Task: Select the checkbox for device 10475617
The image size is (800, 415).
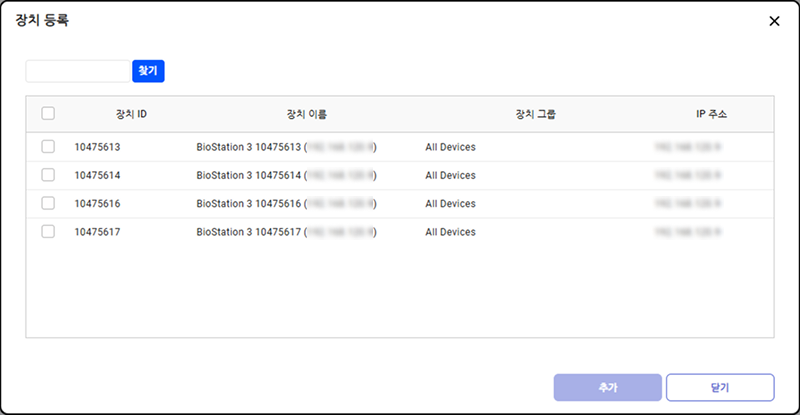Action: point(48,232)
